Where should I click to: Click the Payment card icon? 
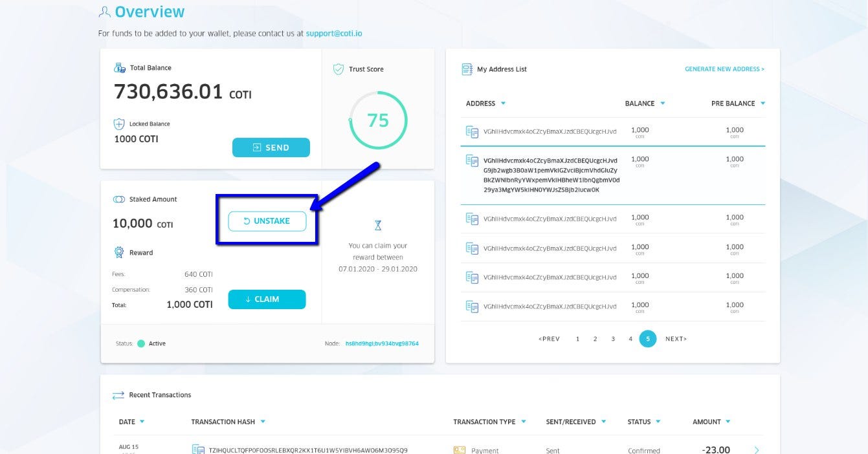tap(460, 450)
